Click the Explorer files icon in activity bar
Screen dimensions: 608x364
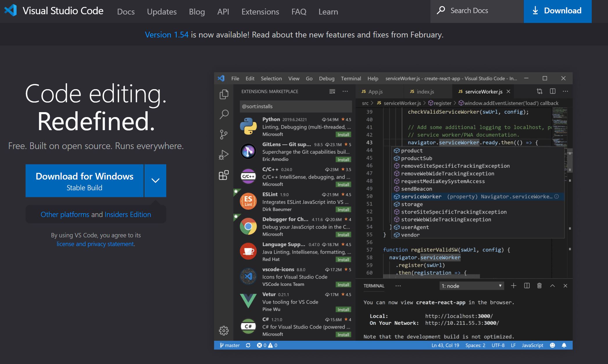coord(224,94)
